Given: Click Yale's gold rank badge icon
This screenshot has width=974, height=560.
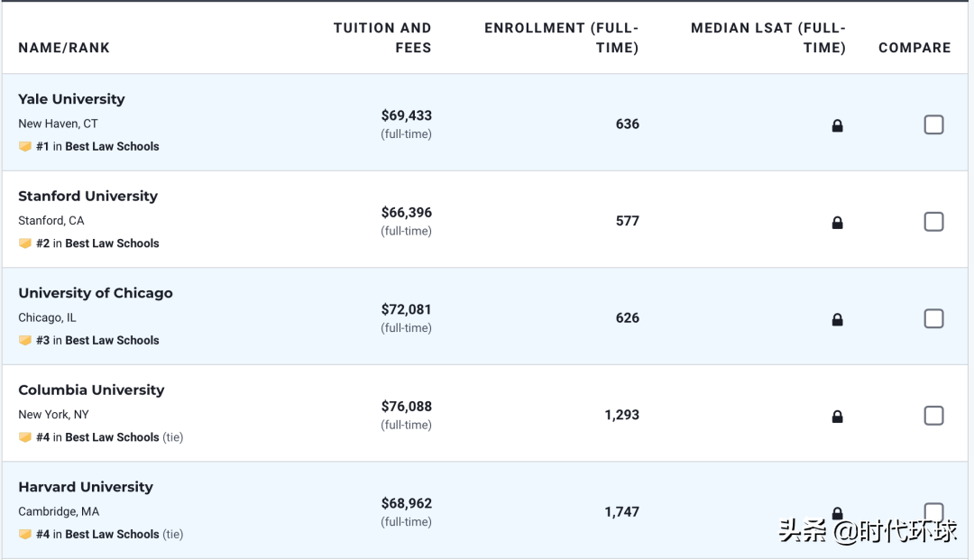Looking at the screenshot, I should pyautogui.click(x=25, y=147).
